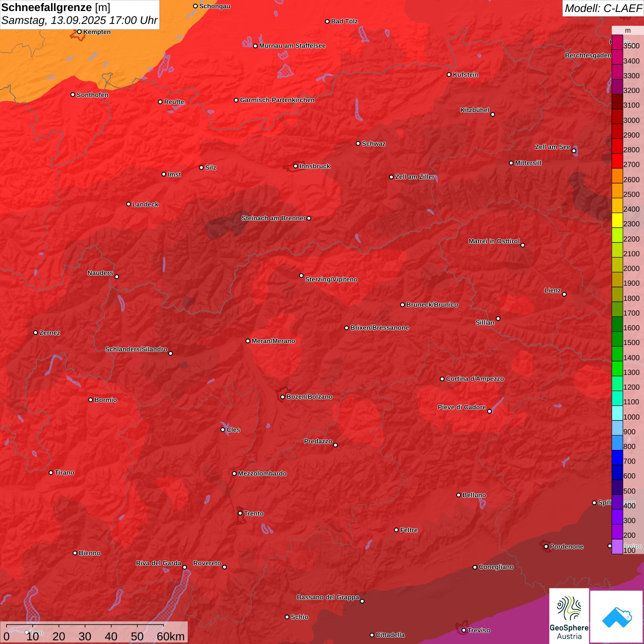Image resolution: width=644 pixels, height=644 pixels.
Task: Click the date text Samstag, 13.09.2025 17:00 Uhr
Action: tap(80, 21)
